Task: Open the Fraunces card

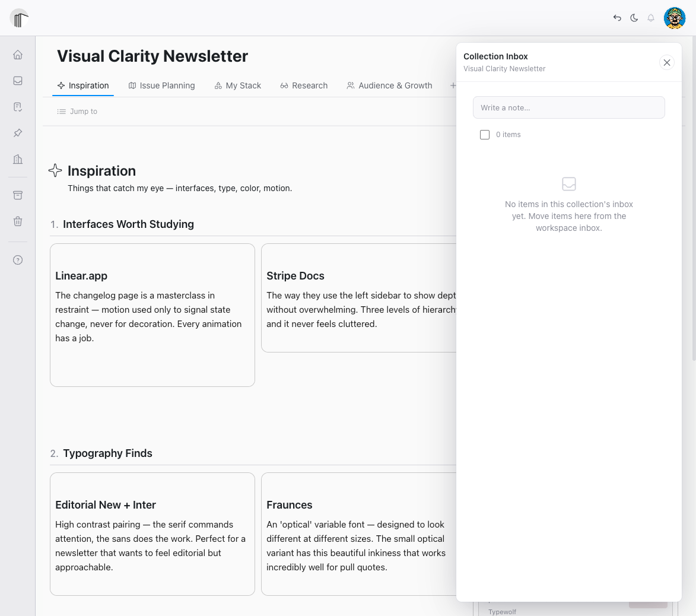Action: click(x=360, y=534)
